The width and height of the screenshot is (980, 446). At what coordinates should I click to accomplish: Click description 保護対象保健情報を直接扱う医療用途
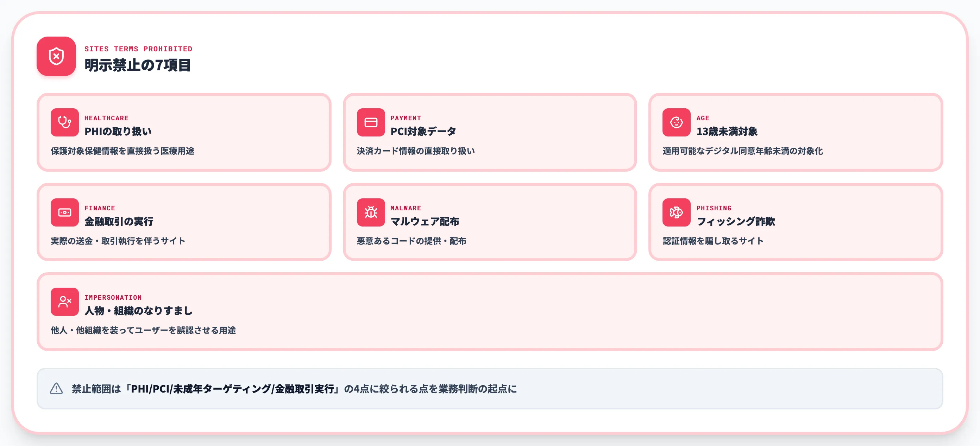122,151
